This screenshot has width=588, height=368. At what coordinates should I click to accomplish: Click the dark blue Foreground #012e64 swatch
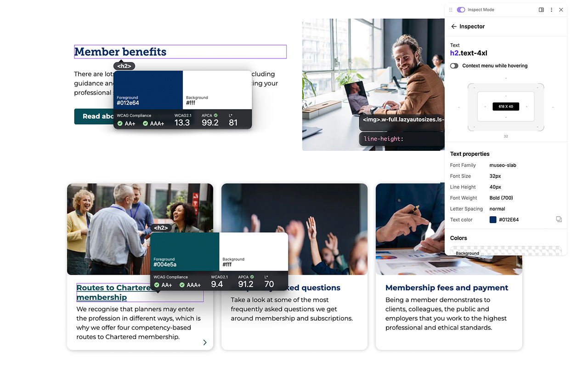148,90
